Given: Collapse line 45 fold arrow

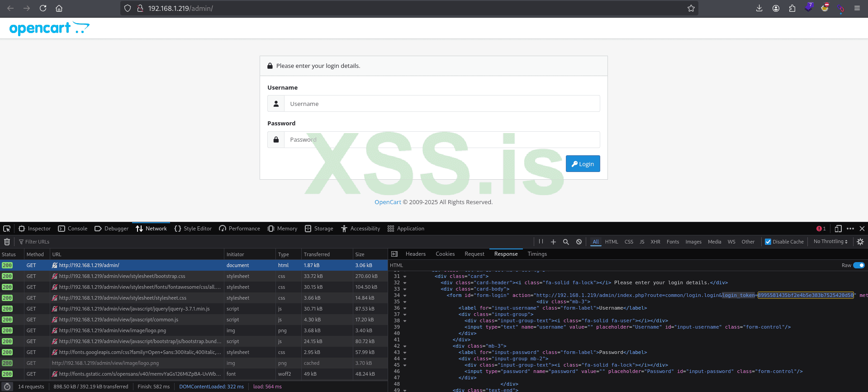Looking at the screenshot, I should [405, 365].
